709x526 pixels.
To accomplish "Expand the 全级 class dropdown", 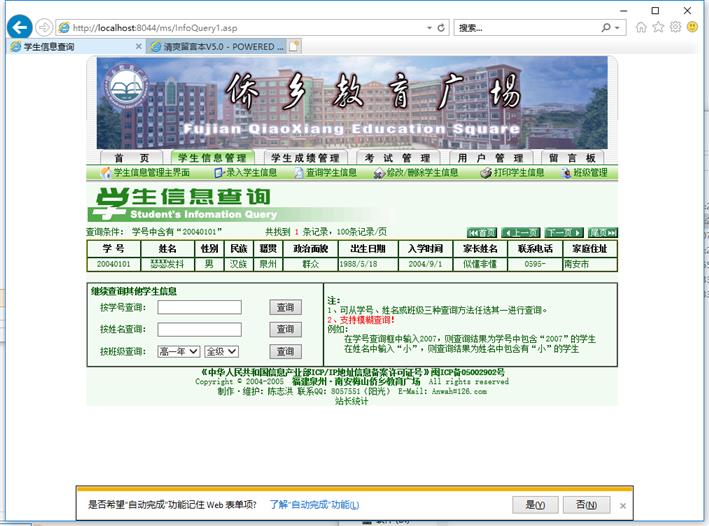I will pyautogui.click(x=221, y=351).
